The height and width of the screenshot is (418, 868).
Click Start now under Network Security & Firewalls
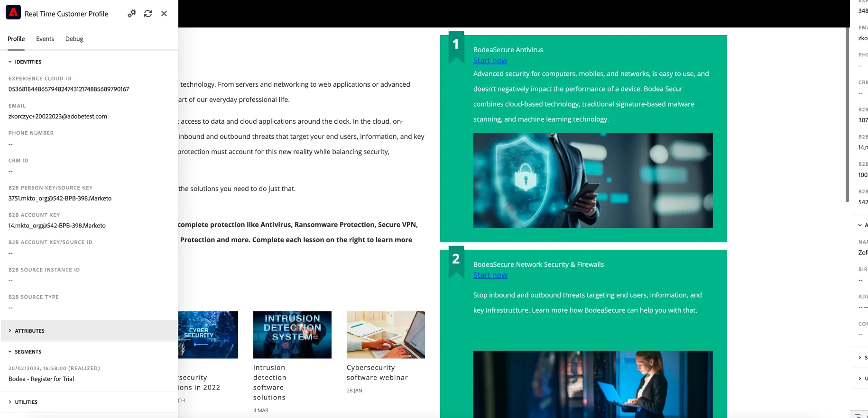[x=490, y=275]
